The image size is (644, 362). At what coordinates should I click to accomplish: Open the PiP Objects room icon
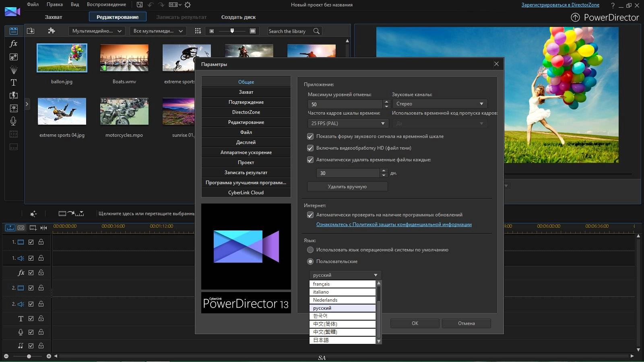click(x=14, y=57)
